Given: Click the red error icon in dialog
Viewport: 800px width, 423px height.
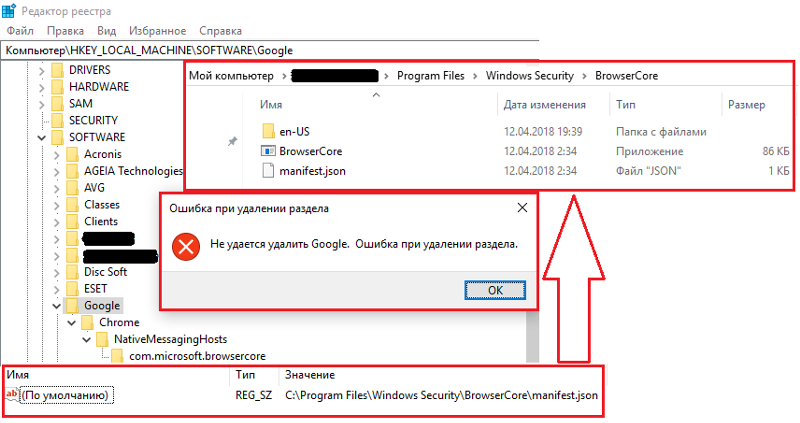Looking at the screenshot, I should [186, 247].
